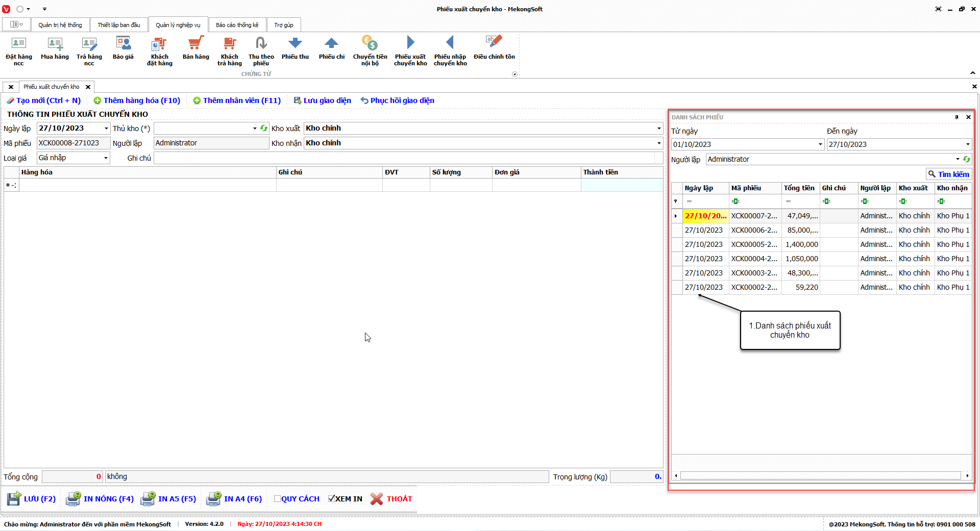Open the Kho nhận dropdown
The width and height of the screenshot is (980, 531).
(x=658, y=143)
